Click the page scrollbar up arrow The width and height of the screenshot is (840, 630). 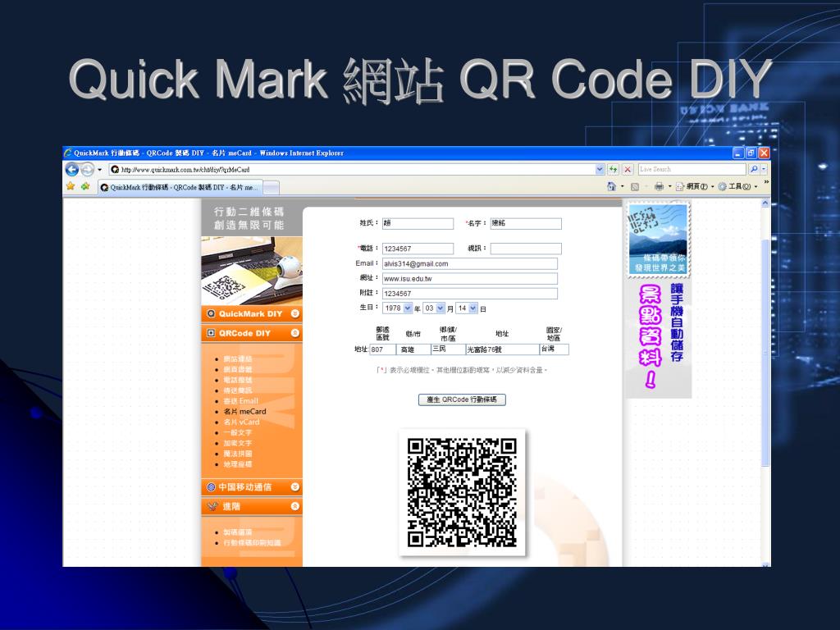765,203
